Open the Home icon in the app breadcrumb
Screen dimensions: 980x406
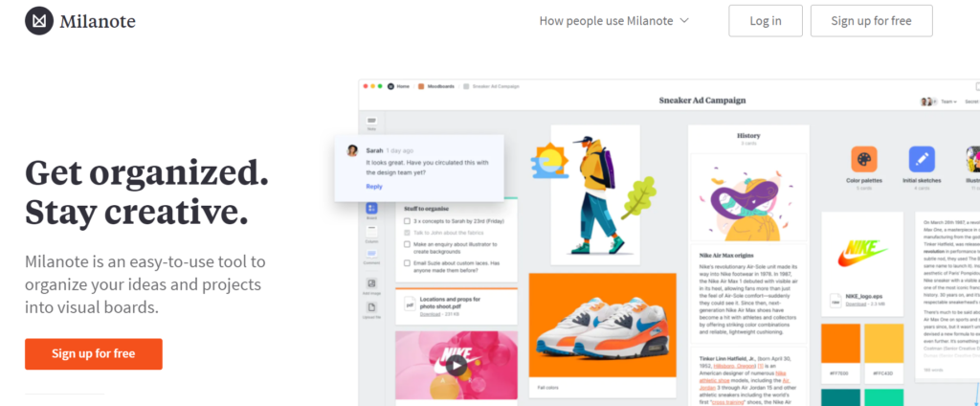(391, 86)
